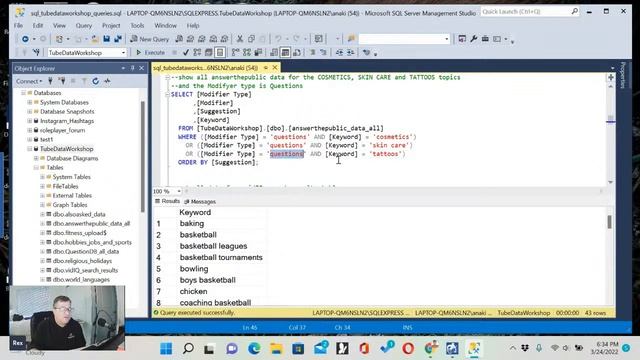Open the Connect dropdown in Object Explorer
640x360 pixels.
(29, 81)
